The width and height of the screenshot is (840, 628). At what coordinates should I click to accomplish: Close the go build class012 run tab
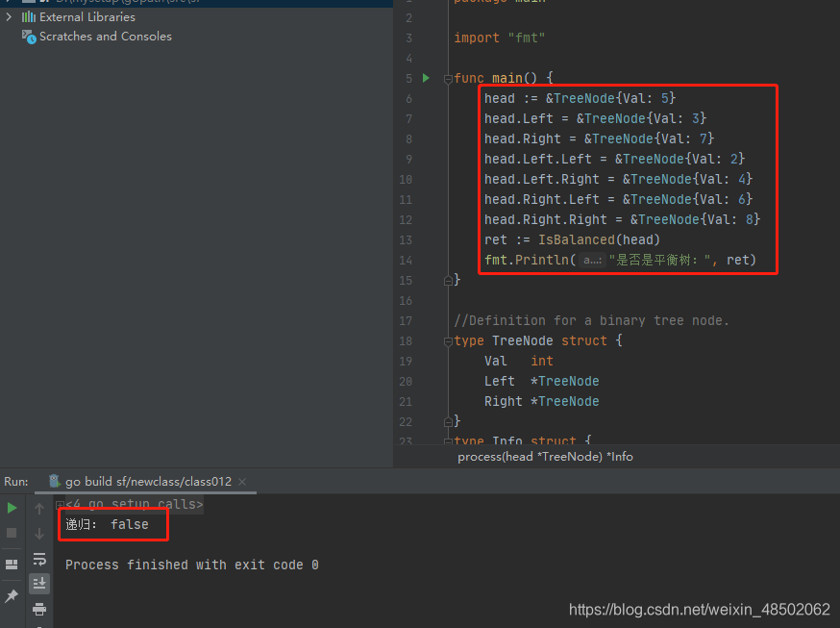point(242,482)
